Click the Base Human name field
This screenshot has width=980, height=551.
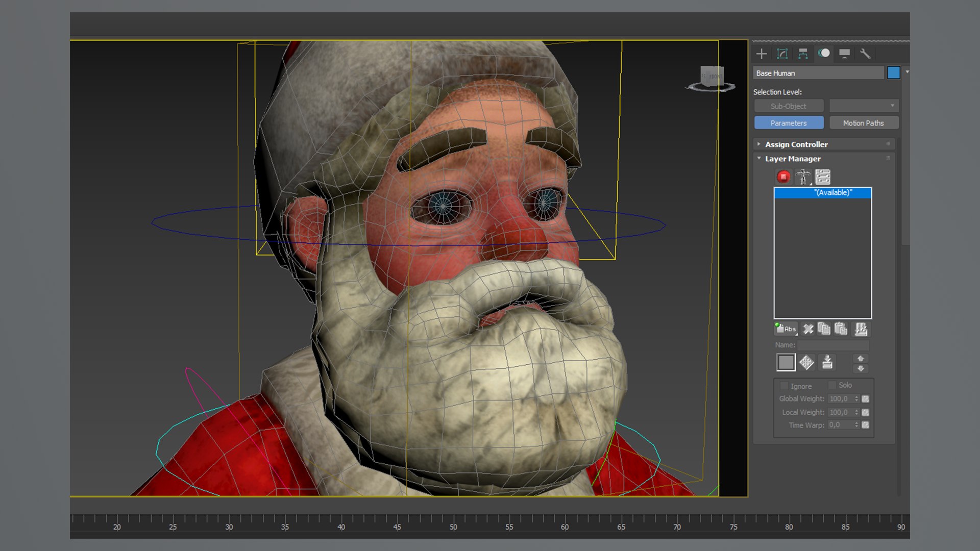[818, 73]
